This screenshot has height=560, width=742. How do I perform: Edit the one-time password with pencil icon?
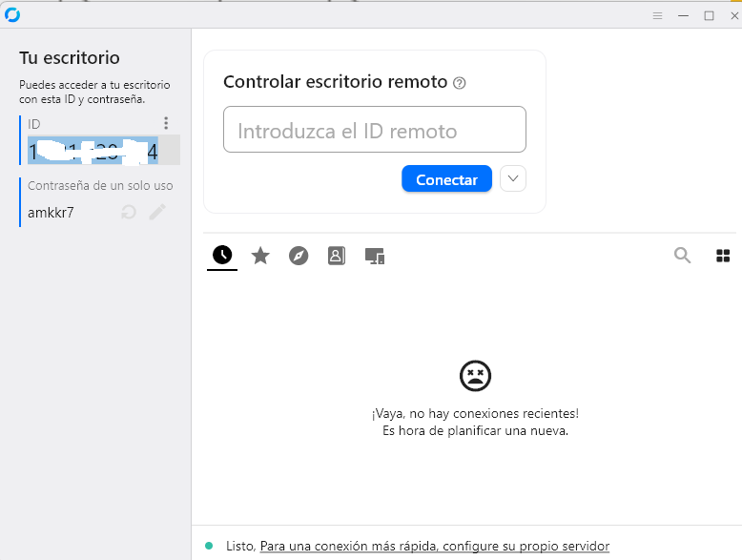[157, 212]
